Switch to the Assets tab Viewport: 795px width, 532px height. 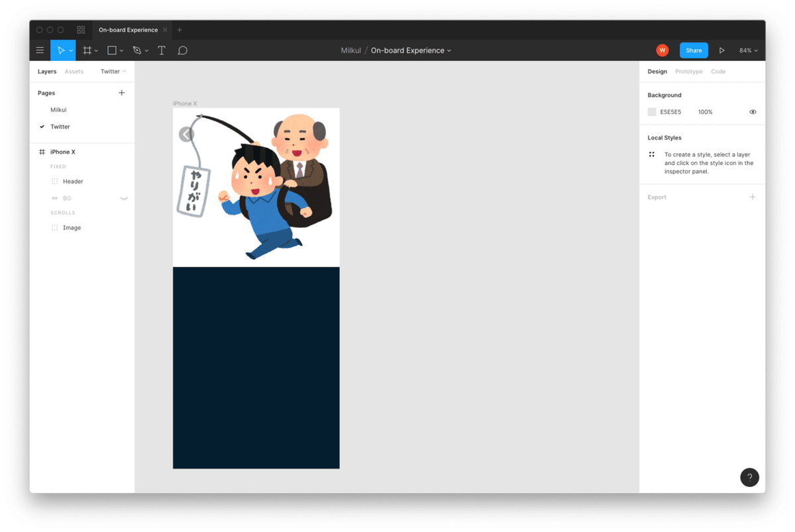pos(74,72)
